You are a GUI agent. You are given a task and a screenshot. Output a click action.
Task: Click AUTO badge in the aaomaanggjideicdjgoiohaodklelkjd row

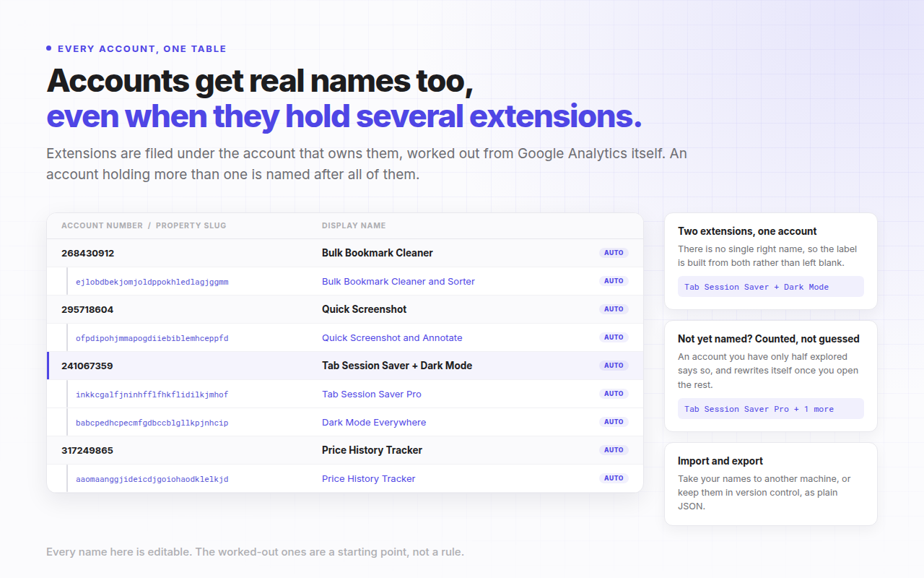[x=614, y=478]
